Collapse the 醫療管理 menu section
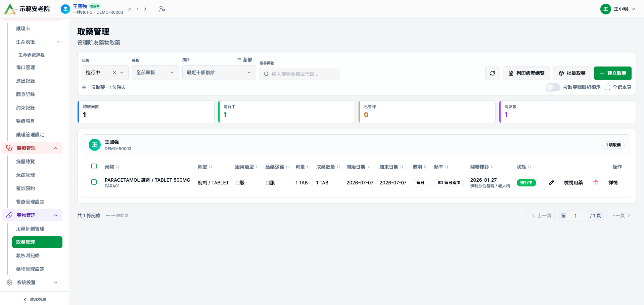644x305 pixels. point(56,148)
